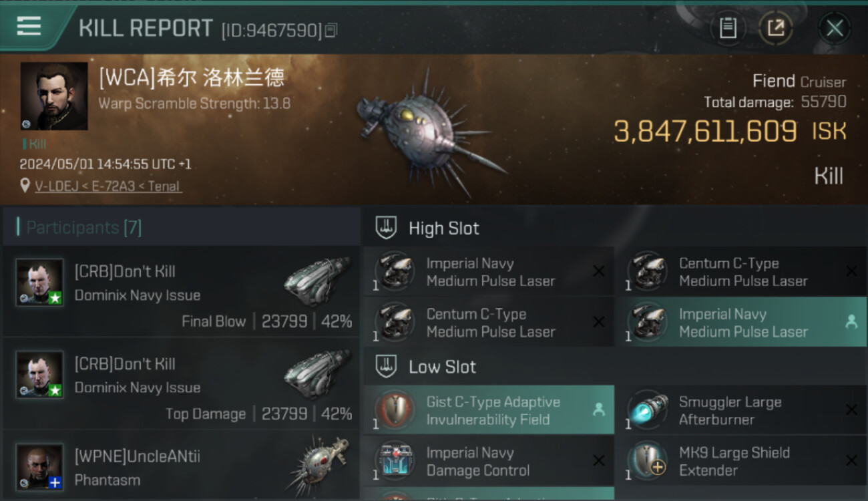Open the V-LDEJ location link
Image resolution: width=868 pixels, height=501 pixels.
click(107, 186)
